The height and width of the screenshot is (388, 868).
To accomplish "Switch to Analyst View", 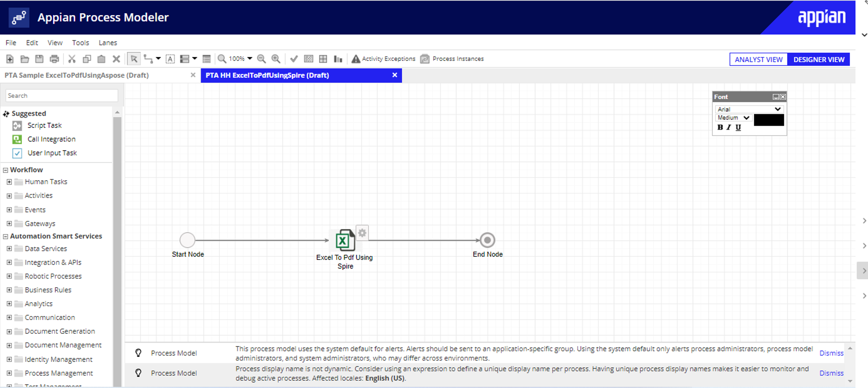I will [759, 60].
